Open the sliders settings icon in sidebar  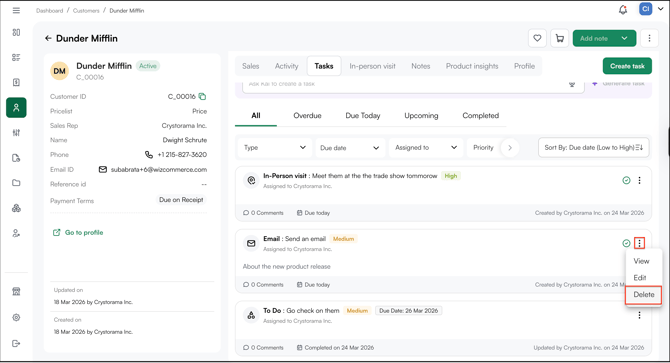tap(16, 133)
